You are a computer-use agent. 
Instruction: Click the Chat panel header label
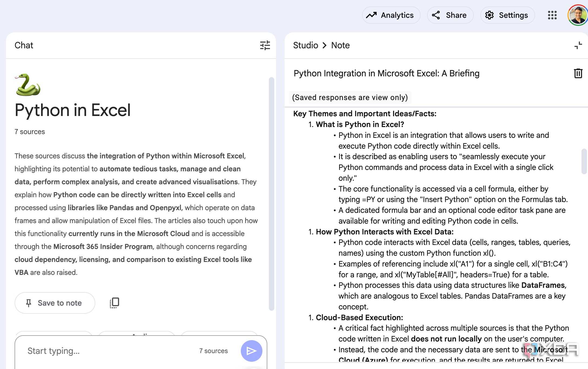[24, 45]
